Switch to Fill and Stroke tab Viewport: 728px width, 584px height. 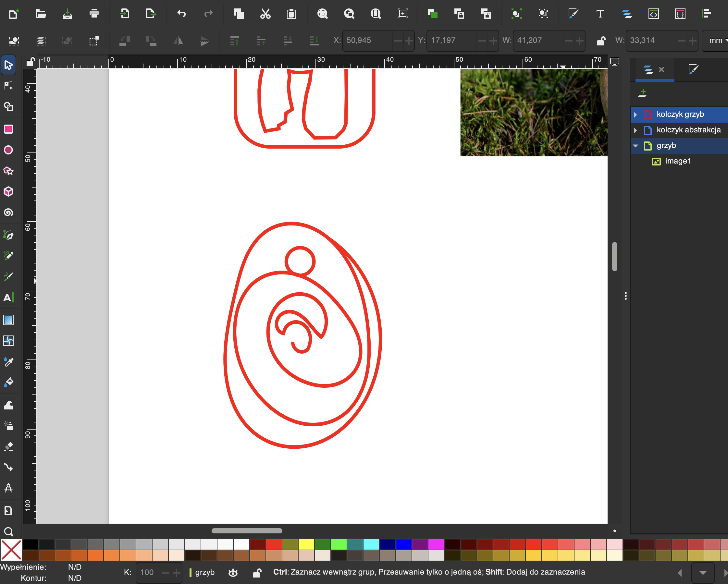(693, 69)
